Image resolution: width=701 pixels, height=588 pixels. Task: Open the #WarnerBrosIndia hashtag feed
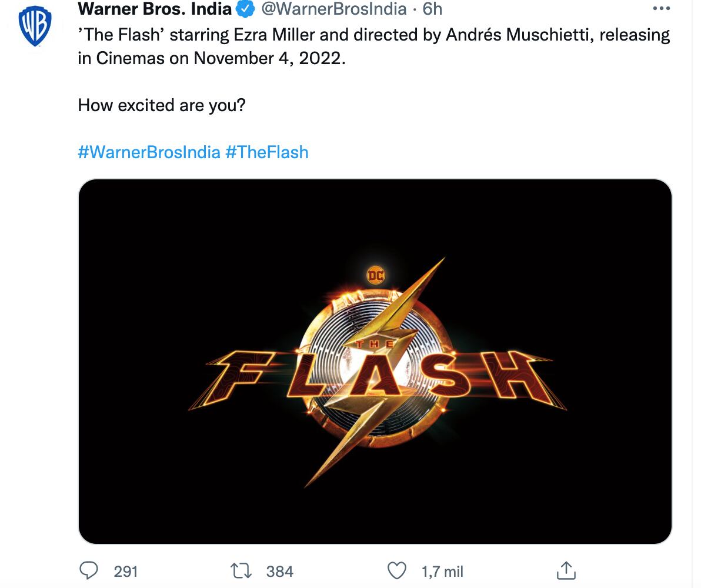[x=148, y=152]
